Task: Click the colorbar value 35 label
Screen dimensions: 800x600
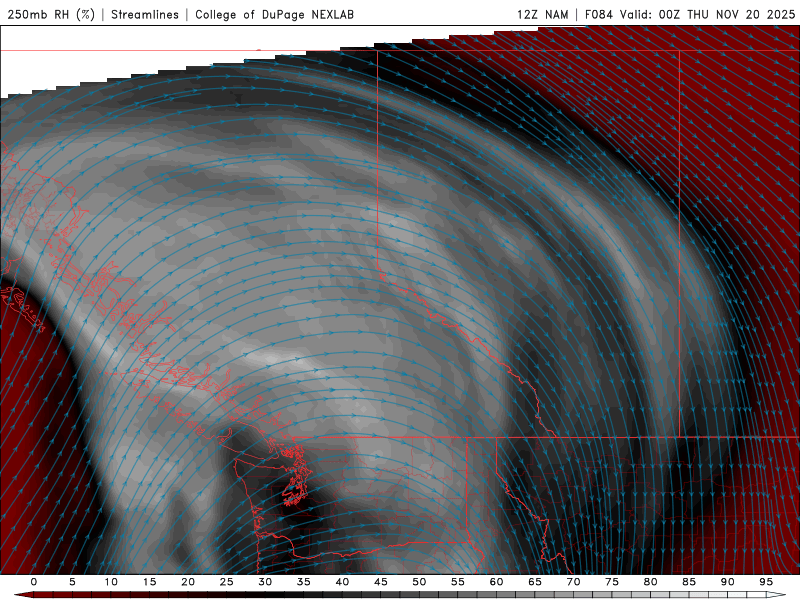Action: point(303,582)
